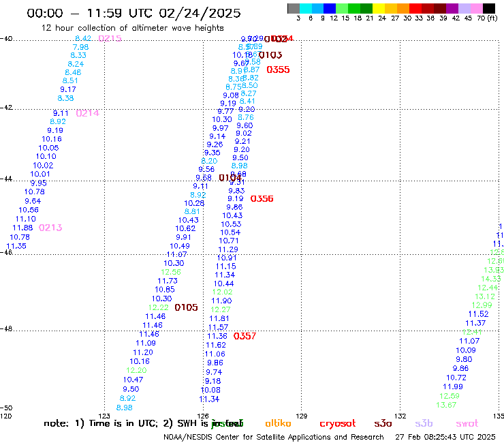Select the wave height value 9.95
The height and width of the screenshot is (443, 504).
click(39, 183)
